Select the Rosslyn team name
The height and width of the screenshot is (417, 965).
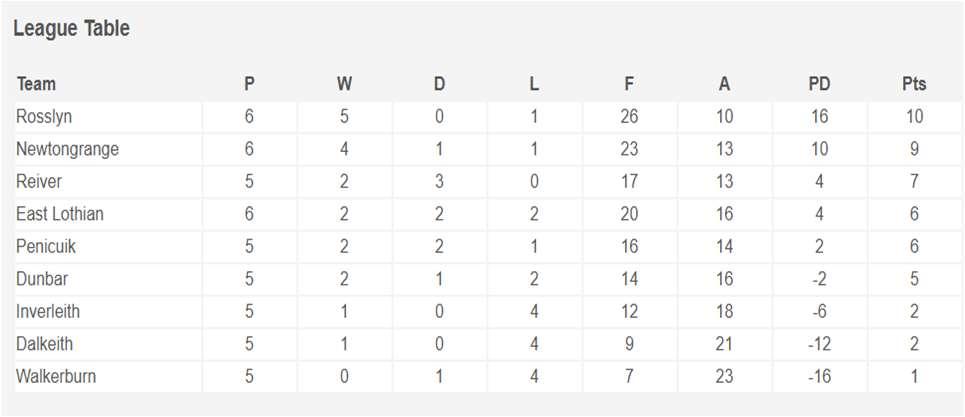pos(44,117)
